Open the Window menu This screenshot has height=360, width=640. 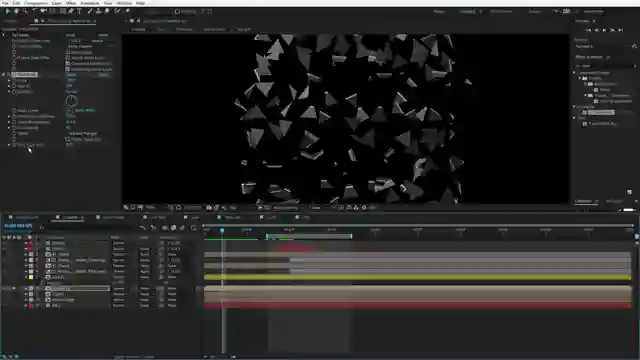[x=124, y=3]
